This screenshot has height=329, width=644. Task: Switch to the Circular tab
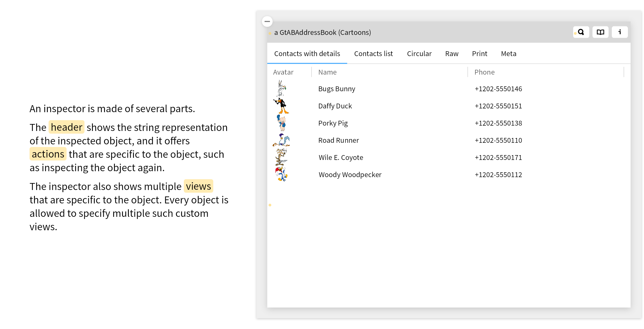[x=419, y=54]
